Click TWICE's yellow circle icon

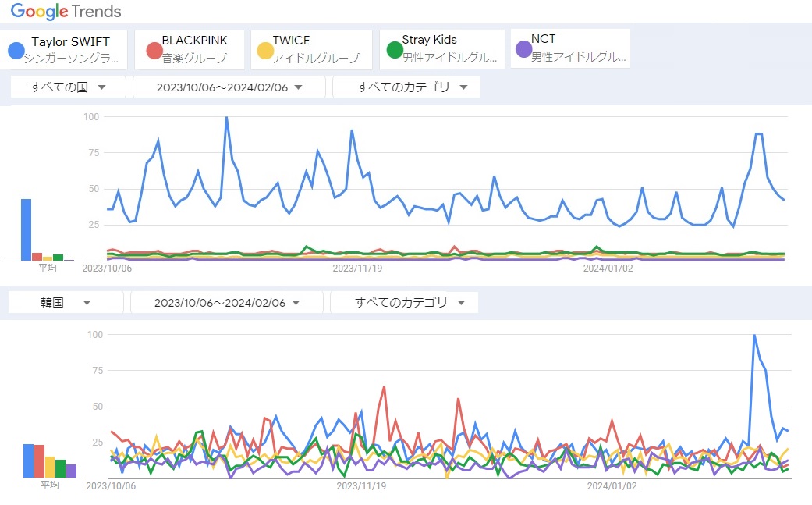(x=266, y=52)
